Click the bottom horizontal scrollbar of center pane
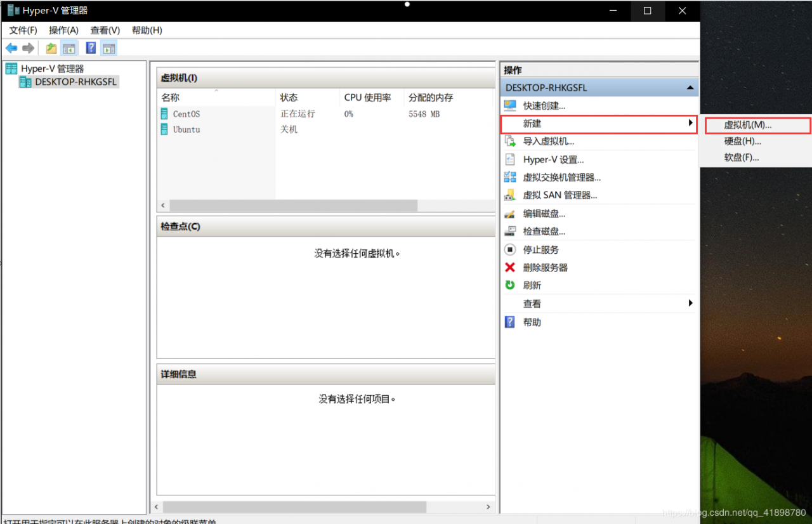Viewport: 812px width, 524px height. (294, 507)
